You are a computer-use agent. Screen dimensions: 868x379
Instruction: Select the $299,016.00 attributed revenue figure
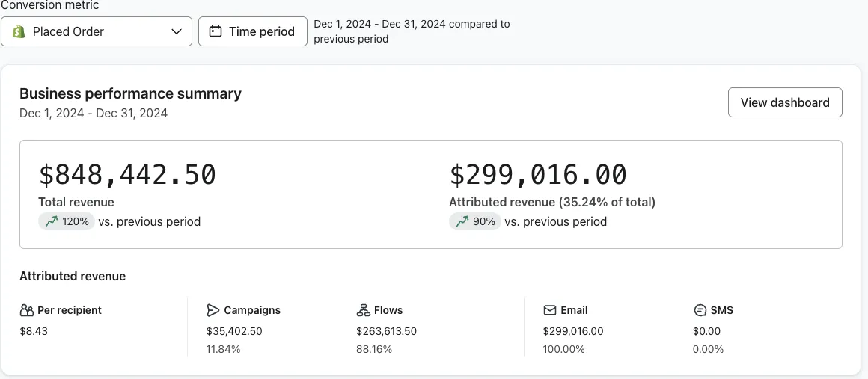pyautogui.click(x=538, y=174)
